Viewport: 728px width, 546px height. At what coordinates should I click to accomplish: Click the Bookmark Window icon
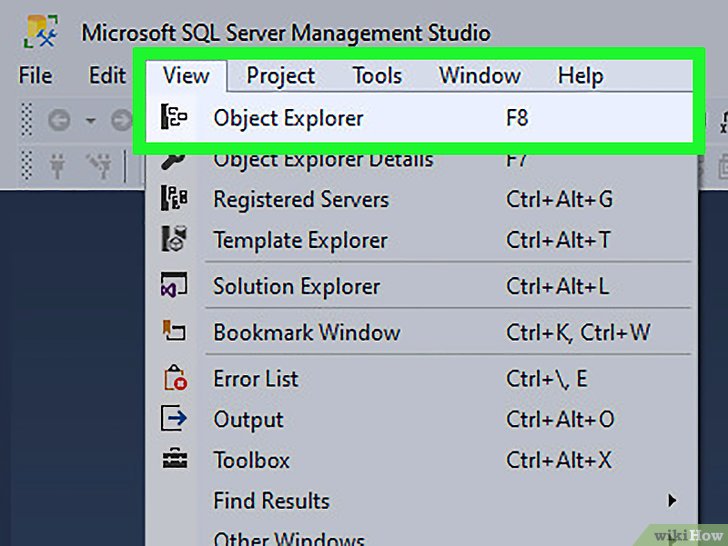pyautogui.click(x=174, y=331)
